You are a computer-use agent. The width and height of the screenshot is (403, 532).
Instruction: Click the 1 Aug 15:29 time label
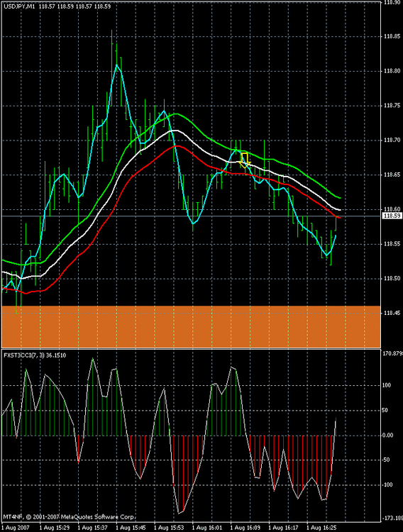[55, 528]
